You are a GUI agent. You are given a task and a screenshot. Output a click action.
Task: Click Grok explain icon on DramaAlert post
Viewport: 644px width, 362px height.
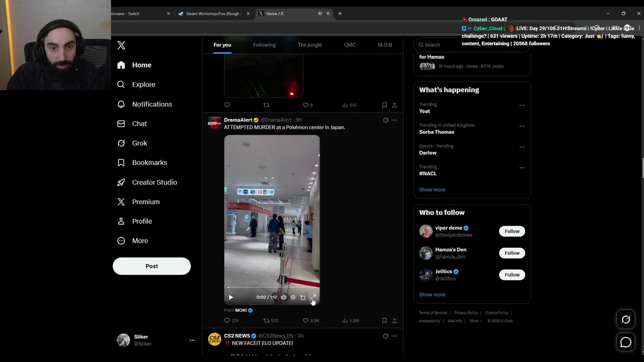(x=385, y=120)
